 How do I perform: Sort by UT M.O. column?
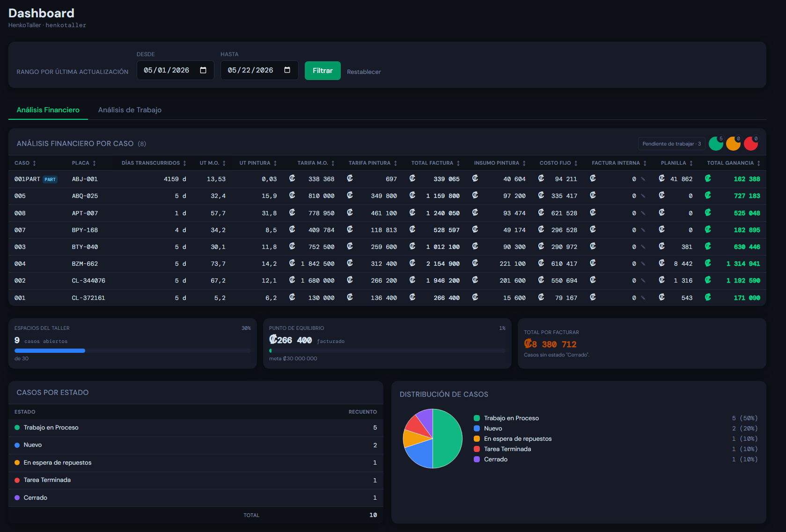point(213,163)
